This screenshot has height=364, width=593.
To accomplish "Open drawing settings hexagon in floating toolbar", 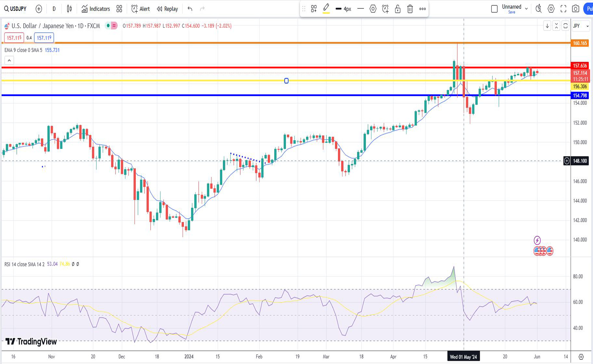I will click(x=373, y=9).
